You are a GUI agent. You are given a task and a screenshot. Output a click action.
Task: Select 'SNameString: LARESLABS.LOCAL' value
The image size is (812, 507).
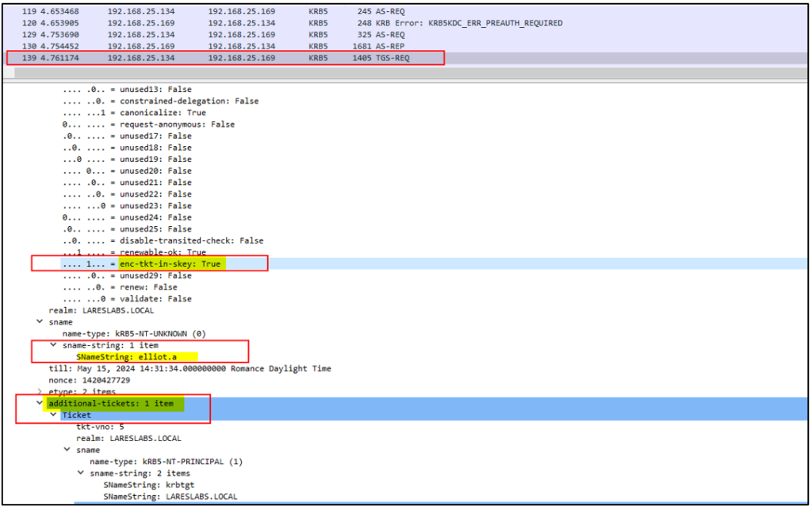(170, 497)
